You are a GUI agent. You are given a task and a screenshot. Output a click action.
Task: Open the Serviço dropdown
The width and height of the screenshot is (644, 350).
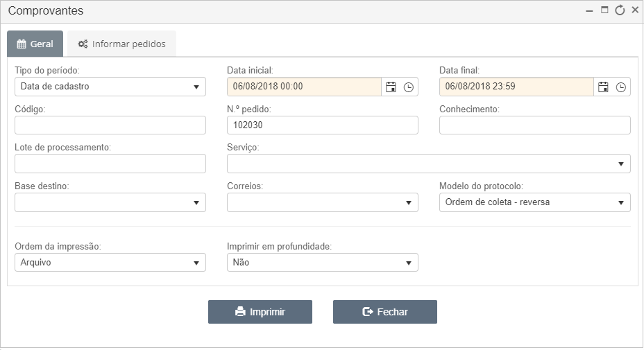428,164
